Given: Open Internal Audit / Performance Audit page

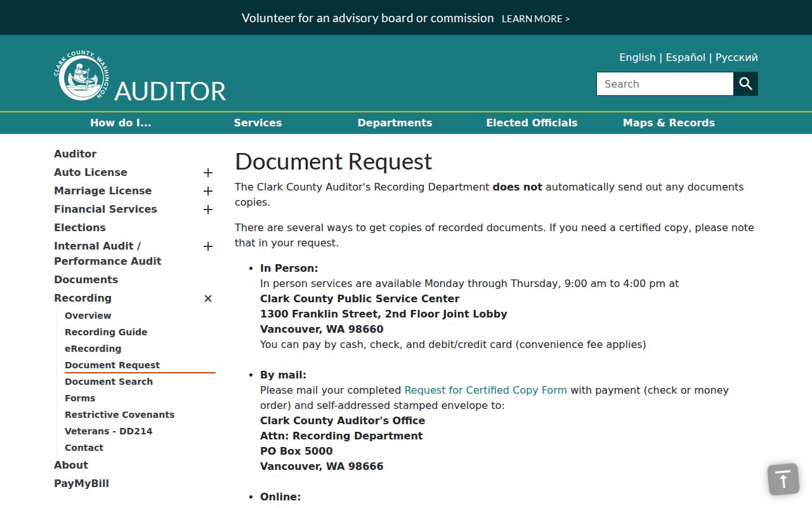Looking at the screenshot, I should 108,253.
